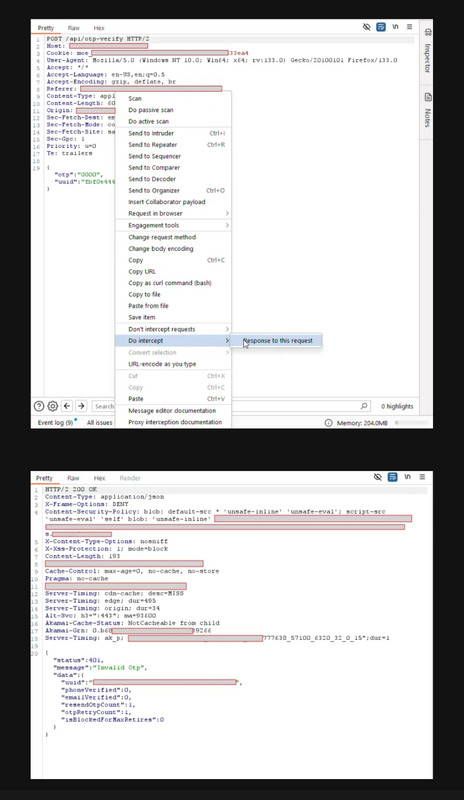
Task: Open hamburger options menu in upper request panel
Action: pyautogui.click(x=409, y=27)
